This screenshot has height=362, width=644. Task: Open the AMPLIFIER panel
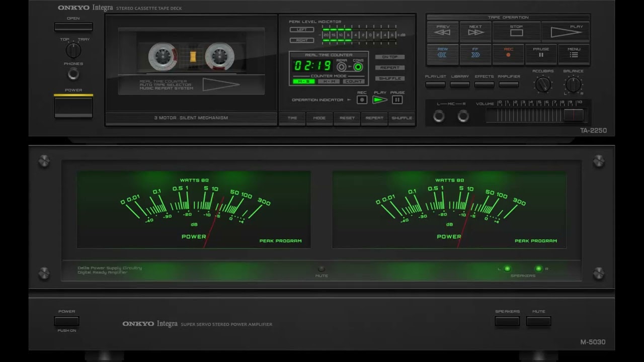(x=509, y=84)
